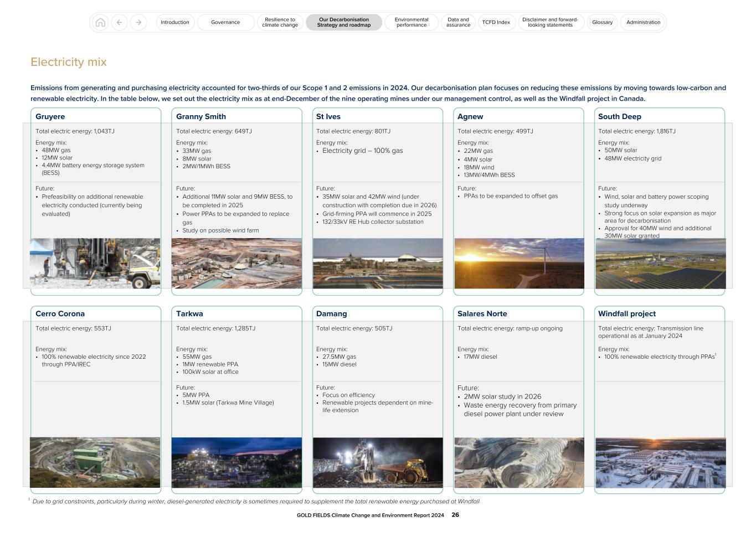
Task: Click the Damang night mining photo
Action: click(378, 463)
